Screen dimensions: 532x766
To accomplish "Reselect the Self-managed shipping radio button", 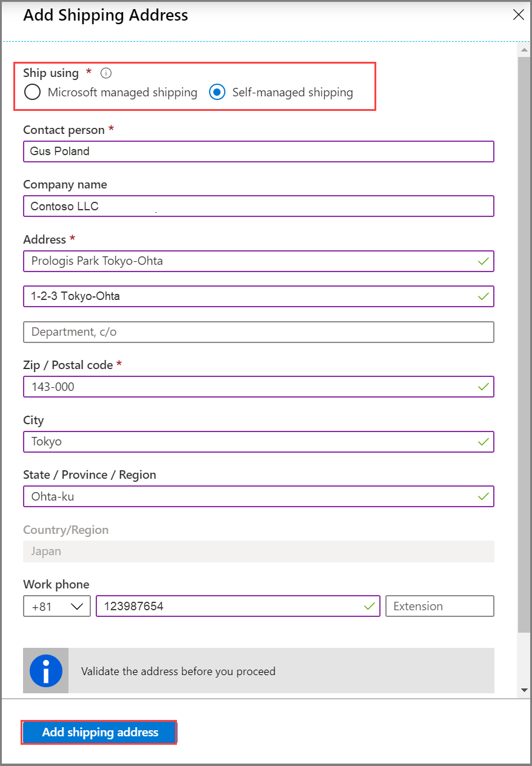I will point(217,92).
